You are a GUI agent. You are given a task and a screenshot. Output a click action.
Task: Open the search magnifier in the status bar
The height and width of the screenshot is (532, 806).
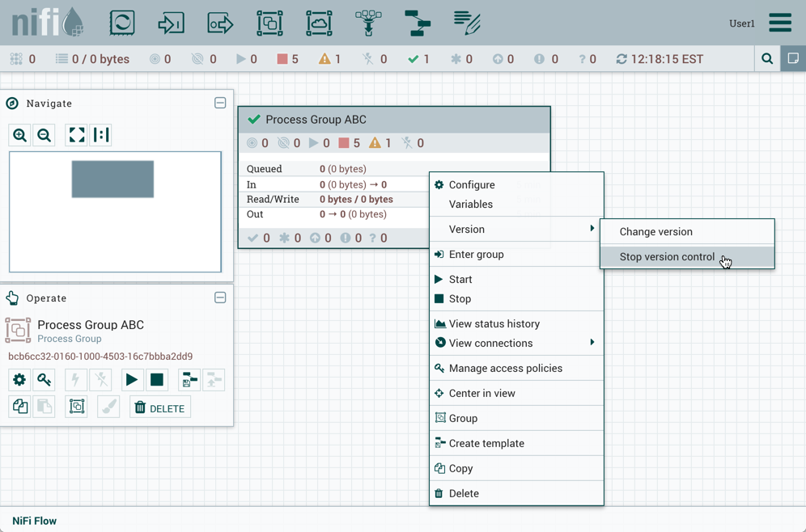(767, 59)
